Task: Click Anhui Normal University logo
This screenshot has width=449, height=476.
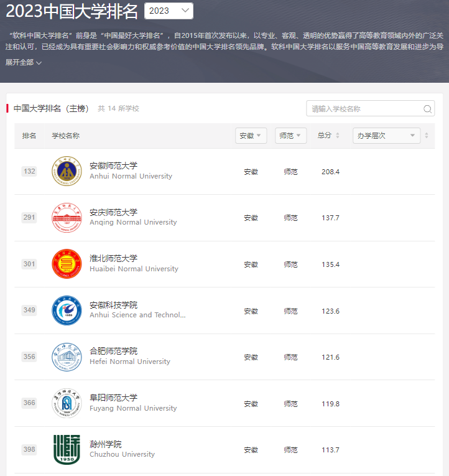Action: pos(67,171)
